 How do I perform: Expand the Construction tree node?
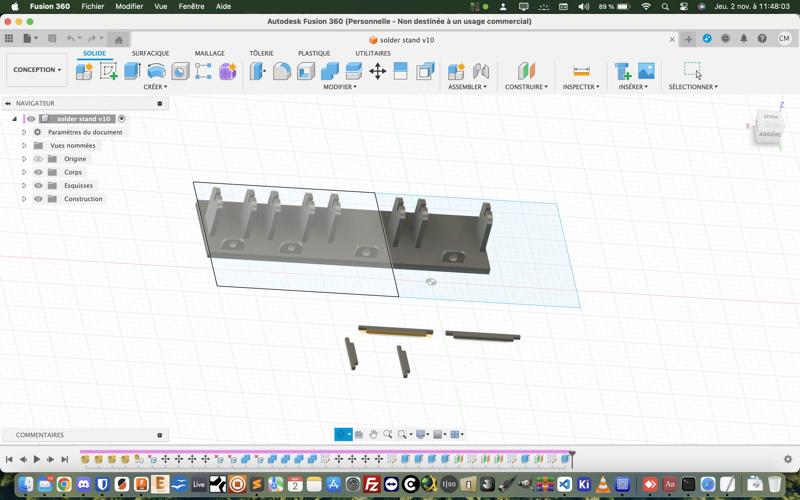point(24,199)
